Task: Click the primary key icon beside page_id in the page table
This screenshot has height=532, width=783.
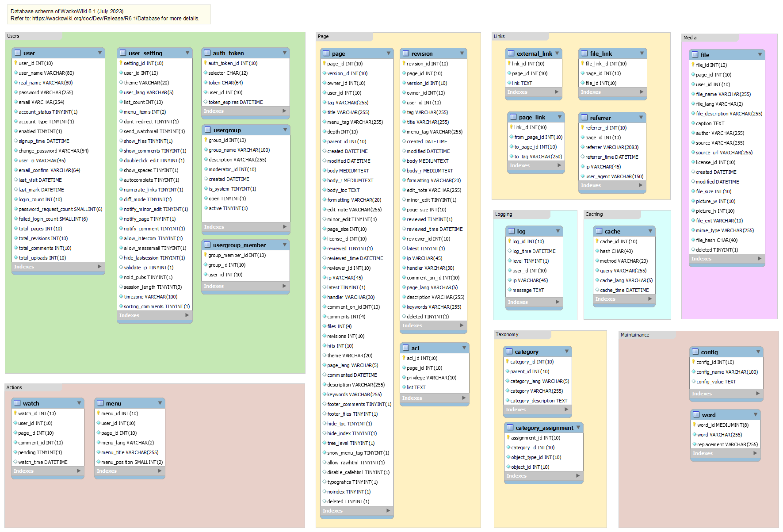Action: click(324, 64)
